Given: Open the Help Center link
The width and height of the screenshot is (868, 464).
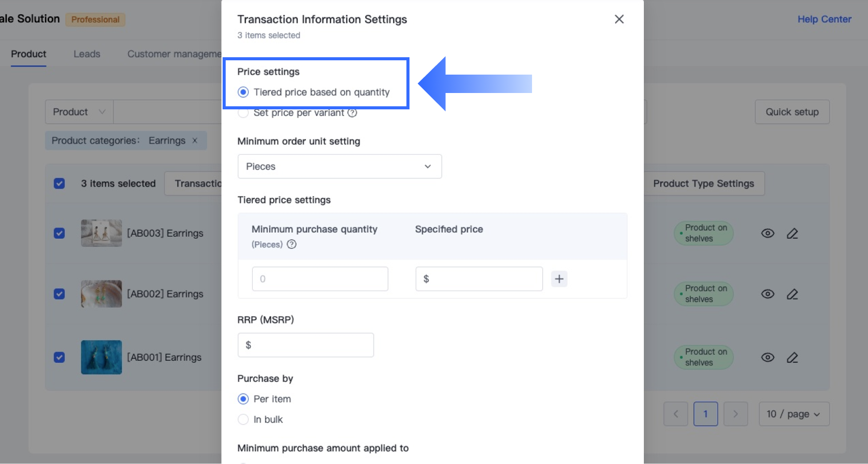Looking at the screenshot, I should (x=824, y=19).
